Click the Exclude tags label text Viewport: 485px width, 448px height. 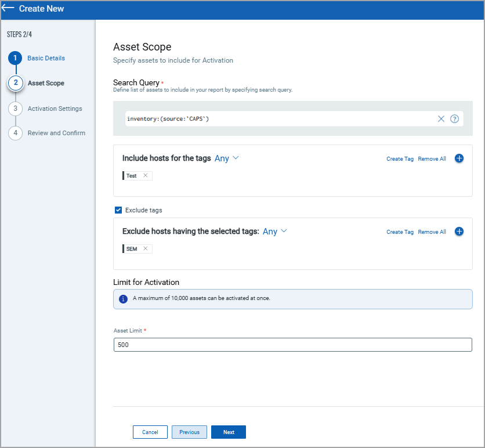click(143, 210)
